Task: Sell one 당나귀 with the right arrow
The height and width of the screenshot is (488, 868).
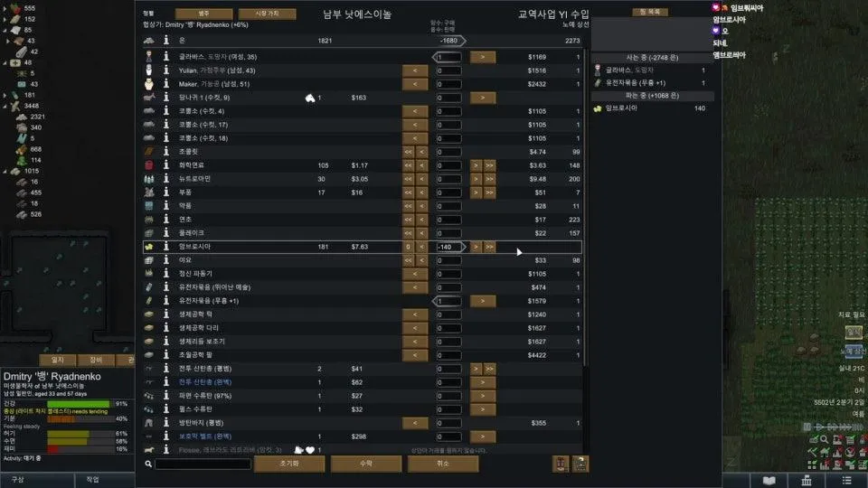Action: (483, 98)
